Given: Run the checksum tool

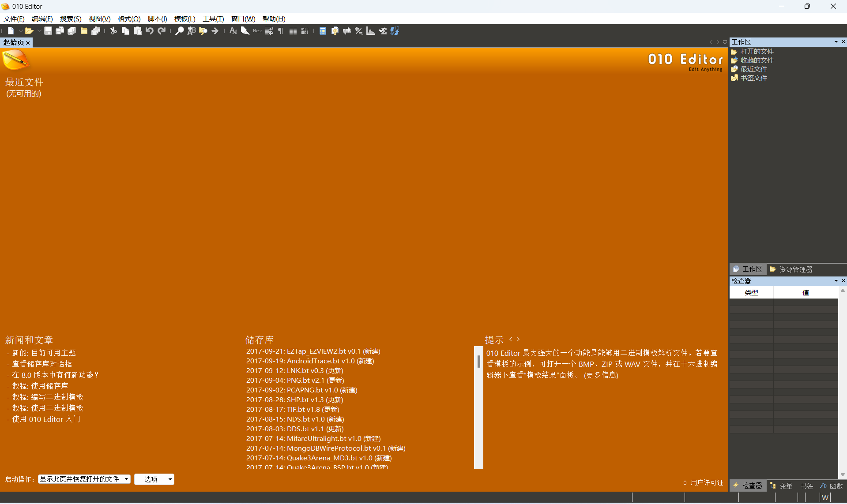Looking at the screenshot, I should (382, 30).
